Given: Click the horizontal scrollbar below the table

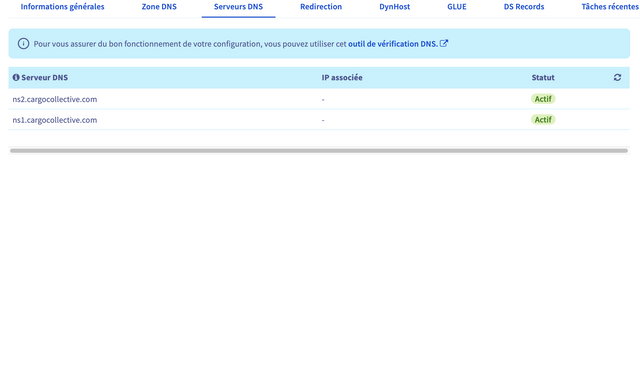Looking at the screenshot, I should [x=319, y=151].
